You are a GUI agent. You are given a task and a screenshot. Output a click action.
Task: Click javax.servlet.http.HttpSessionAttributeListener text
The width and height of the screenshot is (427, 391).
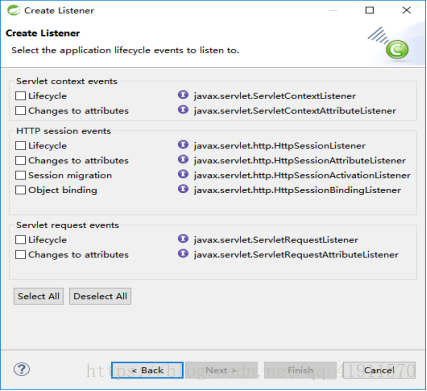[x=300, y=160]
